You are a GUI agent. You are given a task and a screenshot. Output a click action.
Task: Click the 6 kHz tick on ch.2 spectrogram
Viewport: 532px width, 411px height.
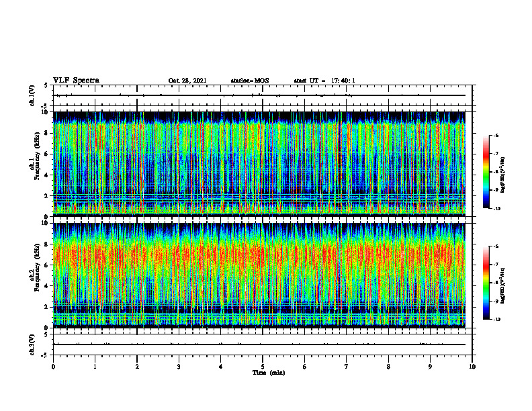[46, 265]
